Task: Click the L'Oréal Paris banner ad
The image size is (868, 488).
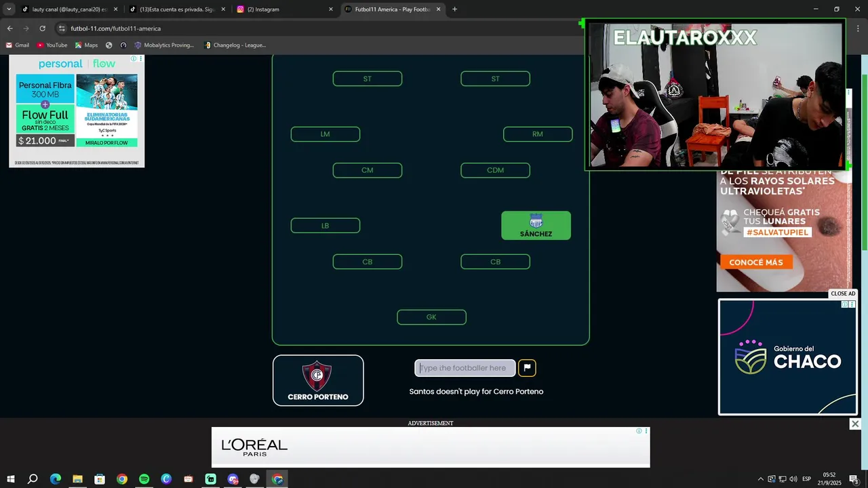Action: pos(431,447)
